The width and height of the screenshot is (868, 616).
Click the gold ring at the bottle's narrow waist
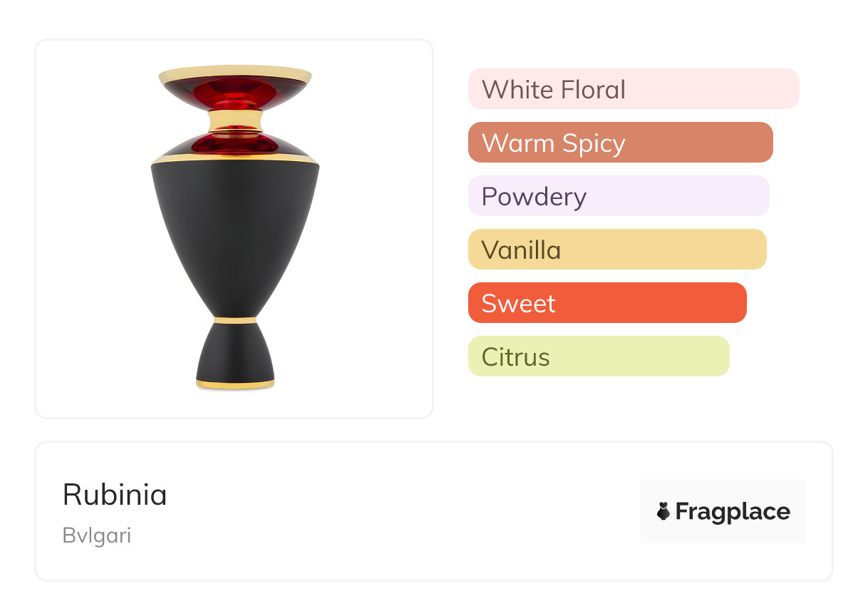pyautogui.click(x=235, y=319)
